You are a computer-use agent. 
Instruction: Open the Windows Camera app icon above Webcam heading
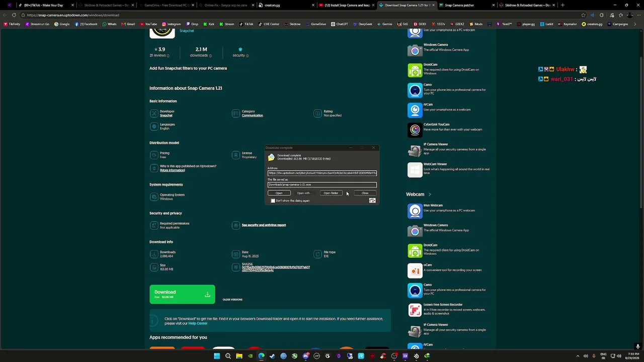point(415,50)
